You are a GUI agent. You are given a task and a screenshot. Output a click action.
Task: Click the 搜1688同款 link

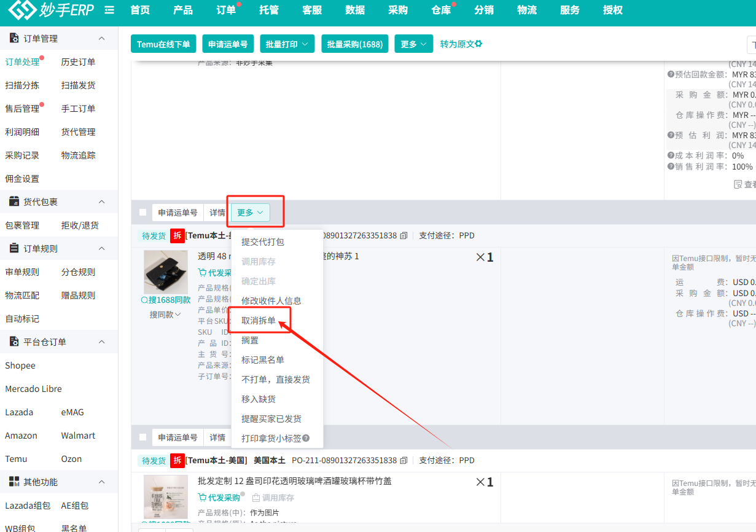(166, 300)
